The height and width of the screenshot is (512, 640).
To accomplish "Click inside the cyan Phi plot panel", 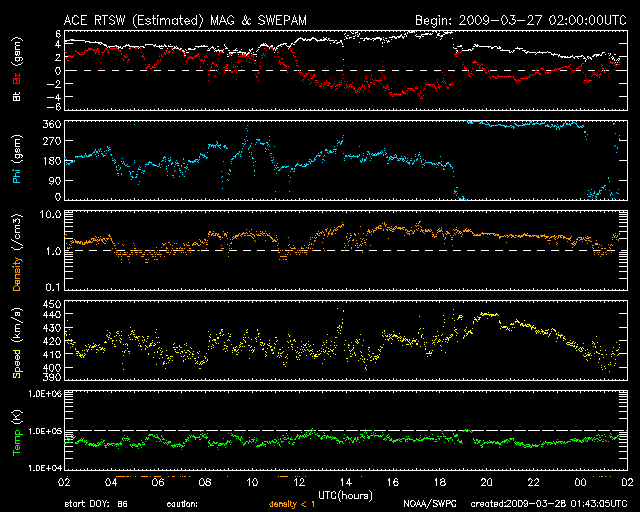I will (x=346, y=160).
